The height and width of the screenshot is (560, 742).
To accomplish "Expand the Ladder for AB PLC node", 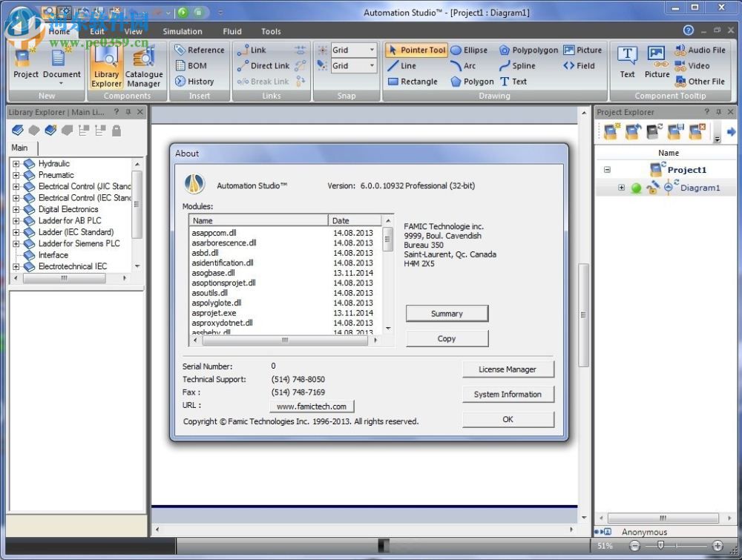I will pyautogui.click(x=16, y=220).
